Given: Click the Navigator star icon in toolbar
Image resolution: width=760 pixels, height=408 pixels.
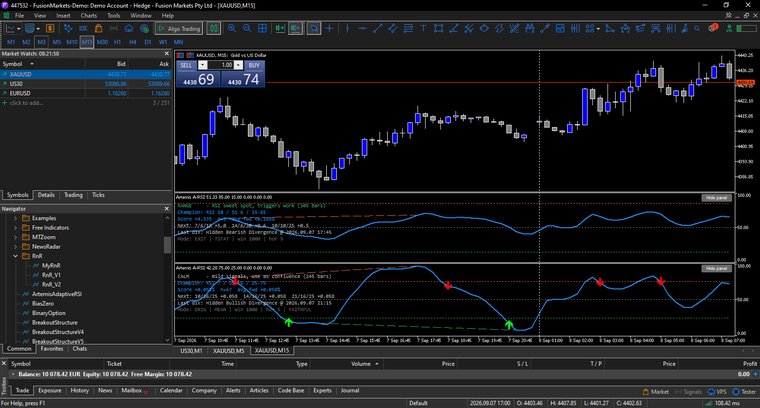Looking at the screenshot, I should point(68,29).
